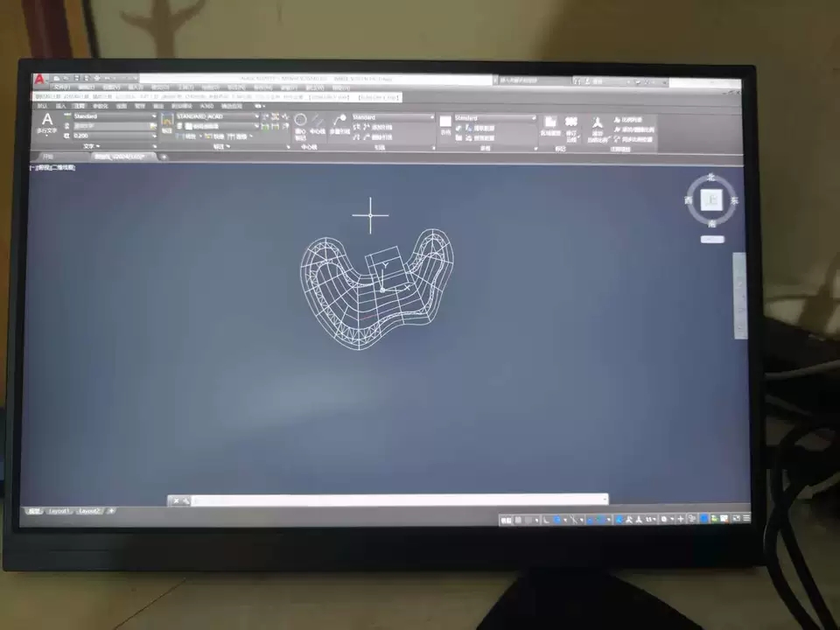Toggle annotation objects visibility in status bar

619,519
